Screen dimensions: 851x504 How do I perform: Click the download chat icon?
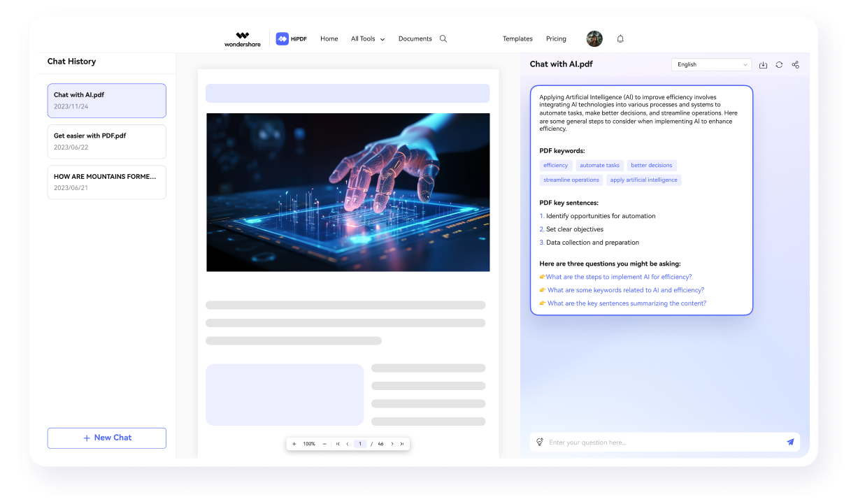pos(763,64)
